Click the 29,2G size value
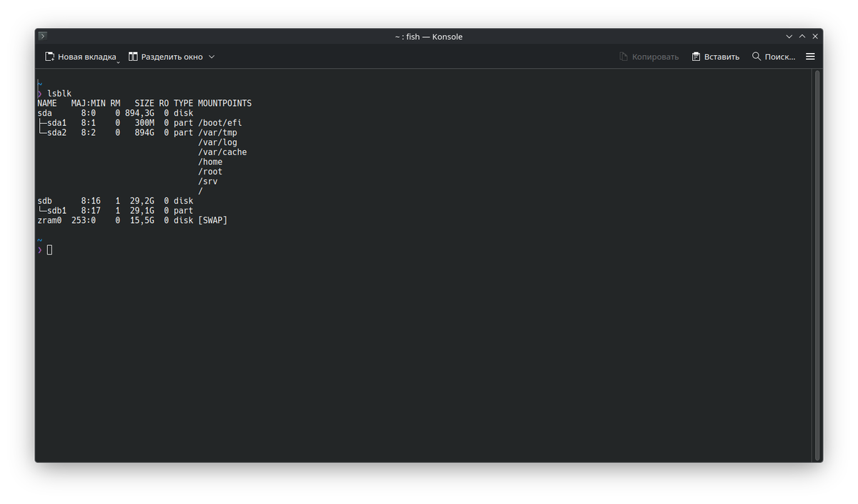The width and height of the screenshot is (858, 504). tap(142, 201)
